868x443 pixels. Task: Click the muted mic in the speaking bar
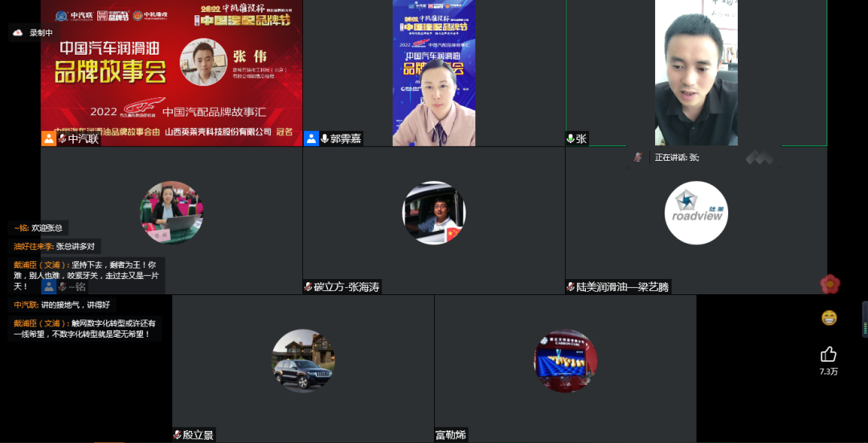point(638,158)
